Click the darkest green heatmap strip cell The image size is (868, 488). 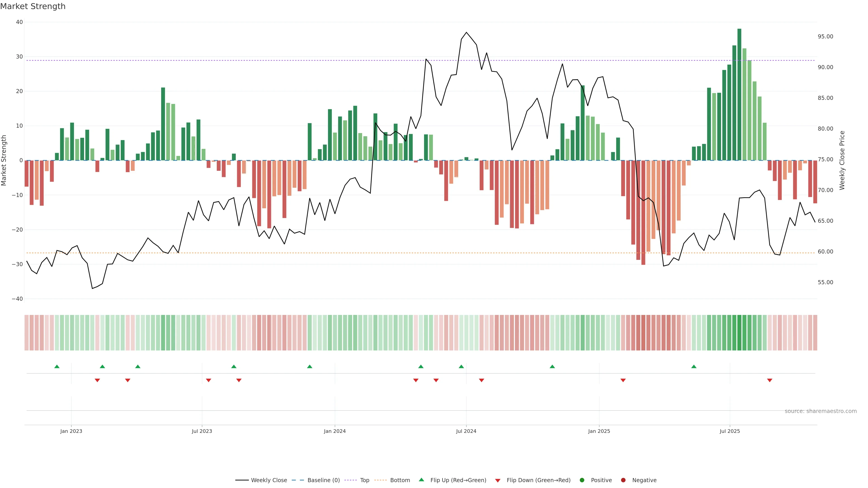739,333
